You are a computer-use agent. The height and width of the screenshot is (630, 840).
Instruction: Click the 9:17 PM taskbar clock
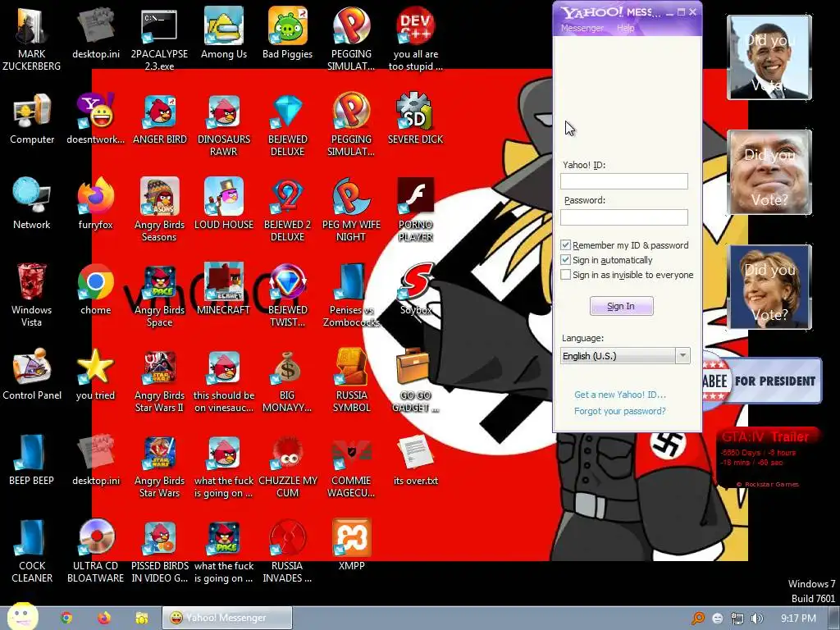point(798,619)
